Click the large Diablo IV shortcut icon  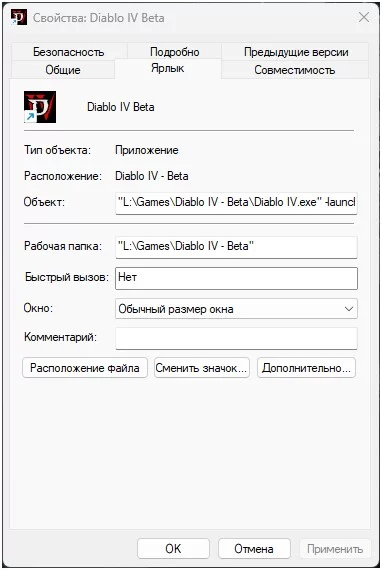[x=40, y=107]
